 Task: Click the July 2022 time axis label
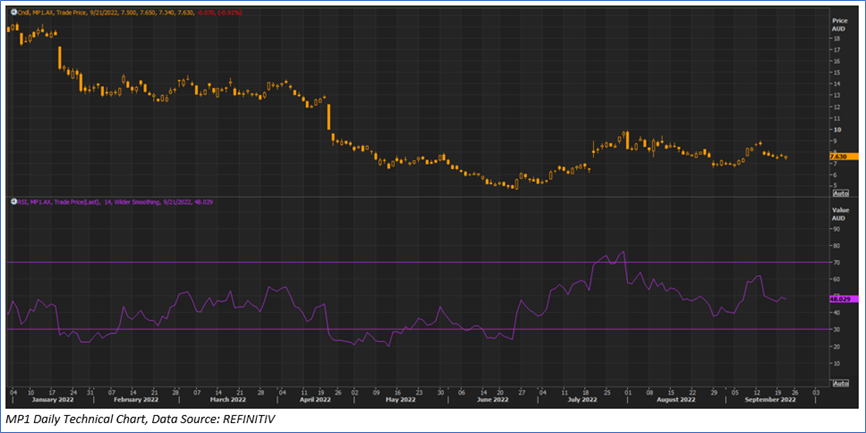[583, 399]
